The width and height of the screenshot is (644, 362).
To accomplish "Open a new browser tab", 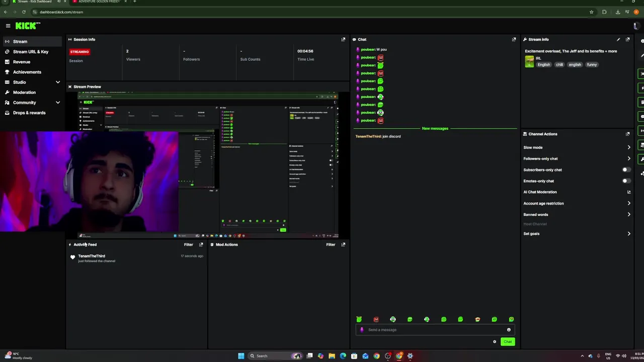I will (134, 2).
